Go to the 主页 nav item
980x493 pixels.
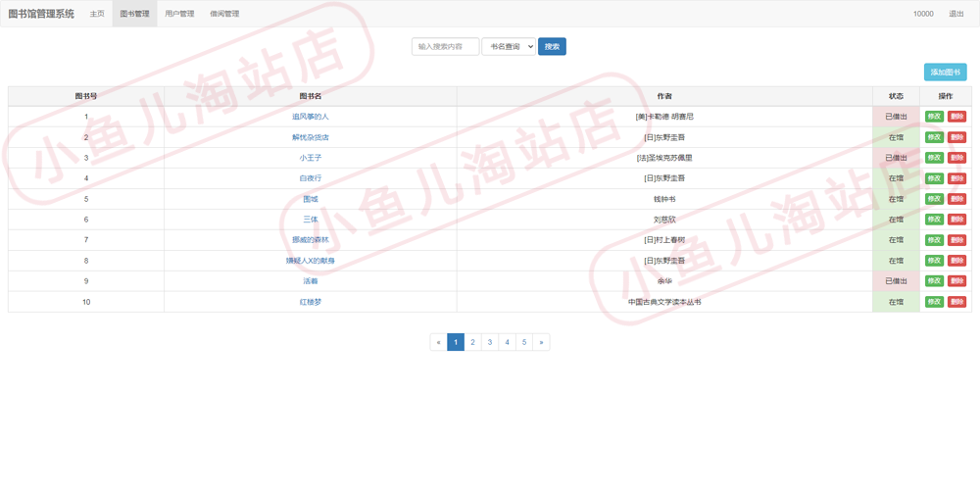pos(97,14)
